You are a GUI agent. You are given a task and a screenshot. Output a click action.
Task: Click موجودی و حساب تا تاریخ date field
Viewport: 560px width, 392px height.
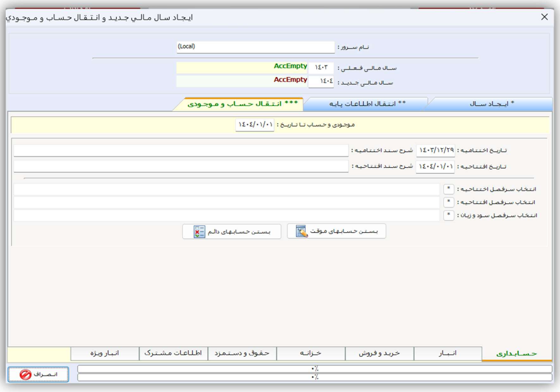[x=255, y=125]
